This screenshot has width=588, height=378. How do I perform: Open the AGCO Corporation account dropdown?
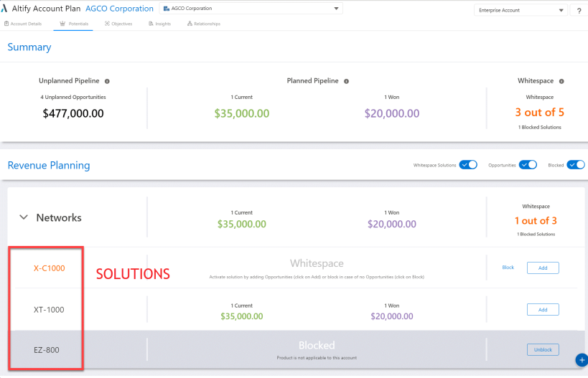pos(251,8)
